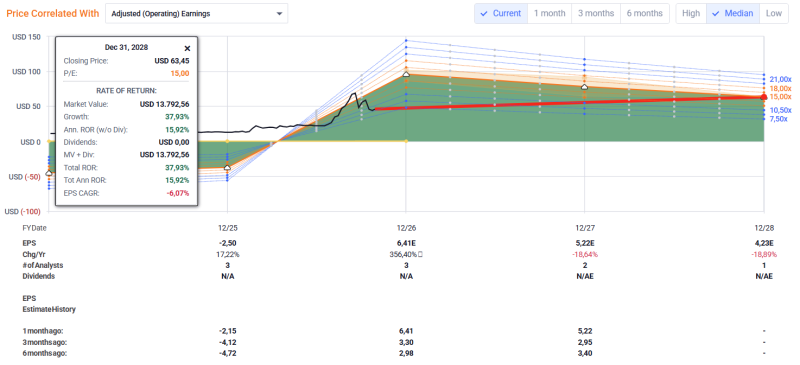Click the USD 150 axis label
The height and width of the screenshot is (365, 800).
[x=27, y=37]
